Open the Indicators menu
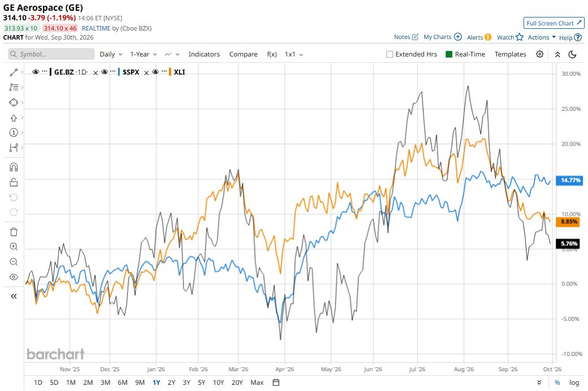This screenshot has height=391, width=588. [204, 54]
